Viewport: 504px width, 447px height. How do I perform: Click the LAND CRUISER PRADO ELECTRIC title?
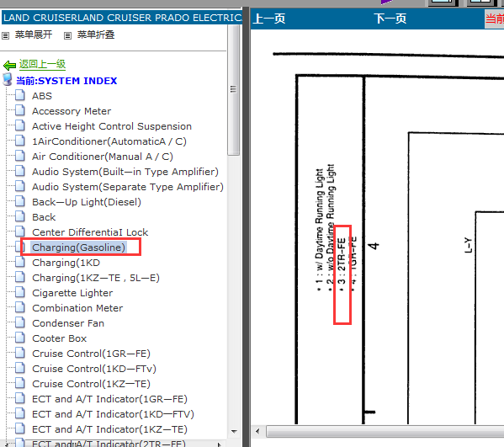tap(122, 18)
